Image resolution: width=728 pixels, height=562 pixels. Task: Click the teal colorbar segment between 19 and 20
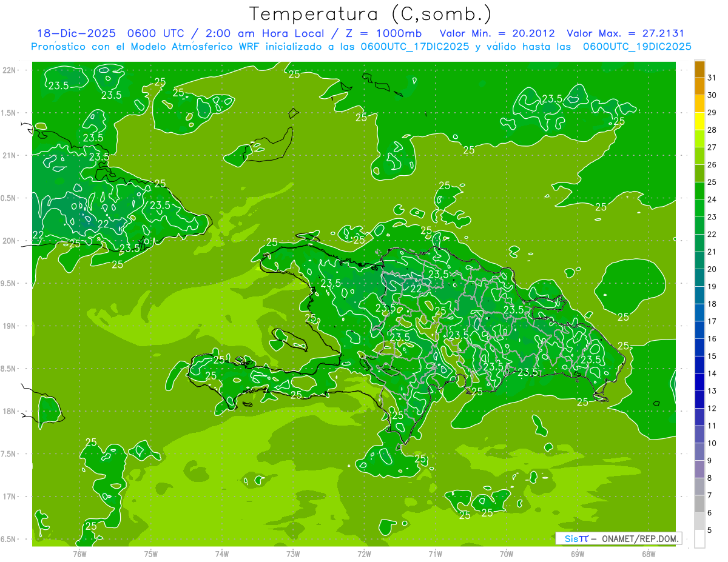(x=699, y=278)
